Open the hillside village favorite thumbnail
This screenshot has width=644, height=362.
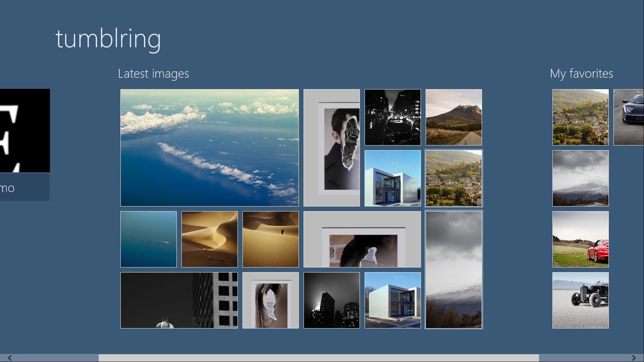coord(580,117)
